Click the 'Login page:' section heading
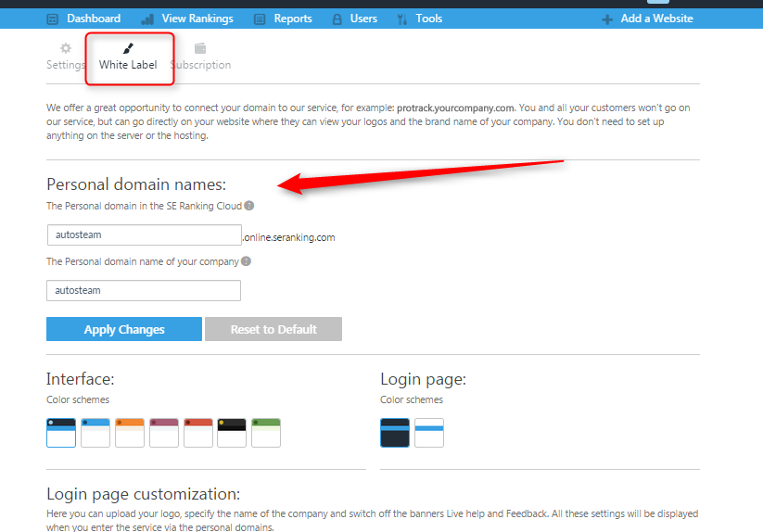The height and width of the screenshot is (532, 763). [x=423, y=379]
